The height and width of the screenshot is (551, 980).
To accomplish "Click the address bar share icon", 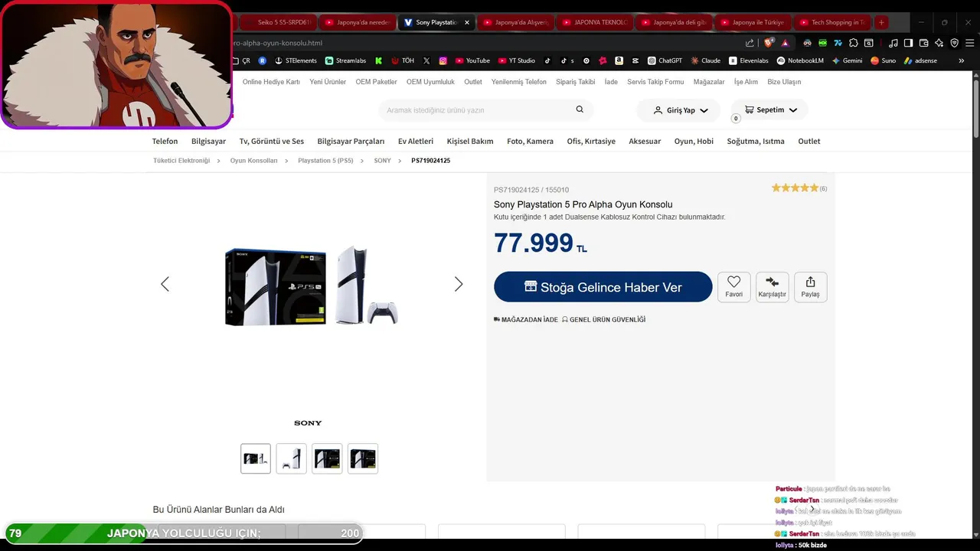I will tap(750, 43).
